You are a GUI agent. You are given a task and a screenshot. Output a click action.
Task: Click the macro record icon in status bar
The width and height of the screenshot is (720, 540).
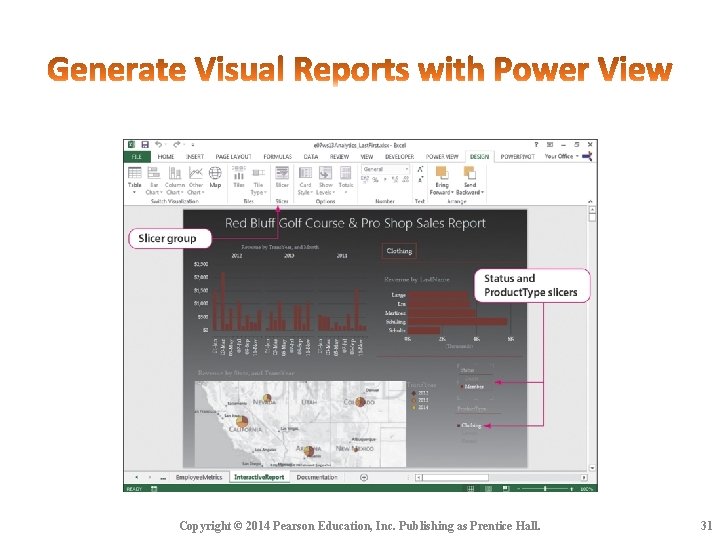(154, 489)
